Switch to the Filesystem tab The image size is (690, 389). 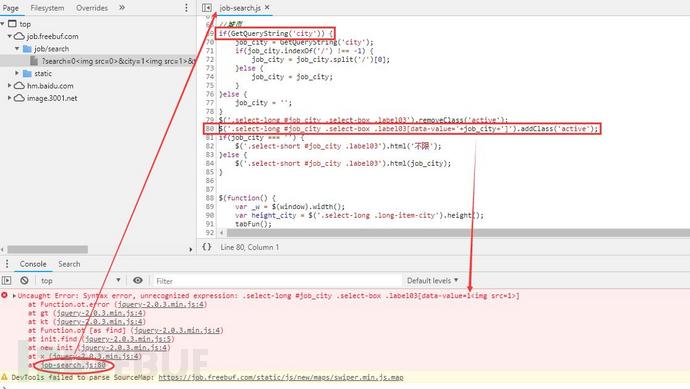47,8
